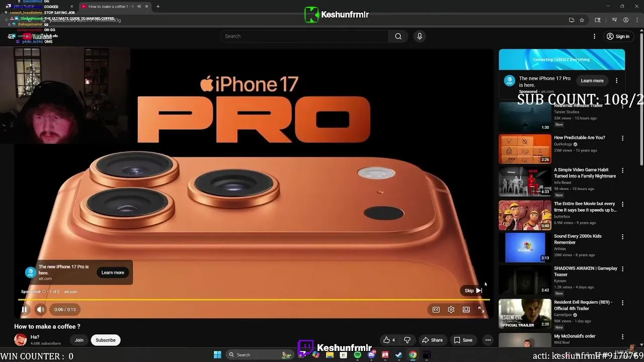
Task: Click the Connecting Changes Everything banner
Action: (x=561, y=59)
